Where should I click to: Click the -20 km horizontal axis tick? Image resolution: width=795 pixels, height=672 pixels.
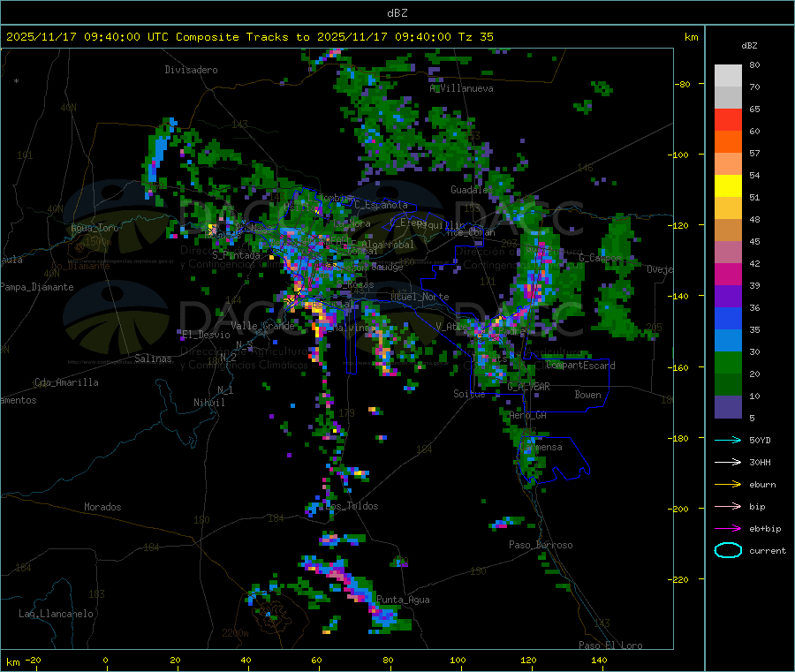pyautogui.click(x=34, y=661)
